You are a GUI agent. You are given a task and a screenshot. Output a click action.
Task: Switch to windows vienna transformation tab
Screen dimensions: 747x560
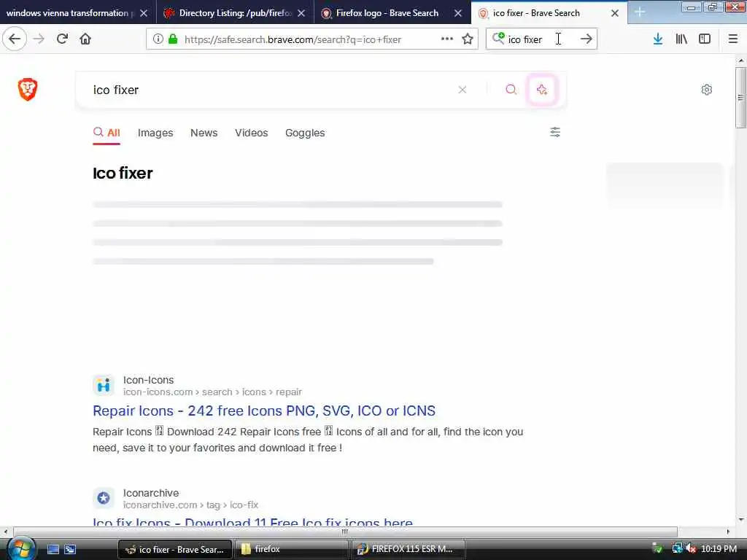67,13
